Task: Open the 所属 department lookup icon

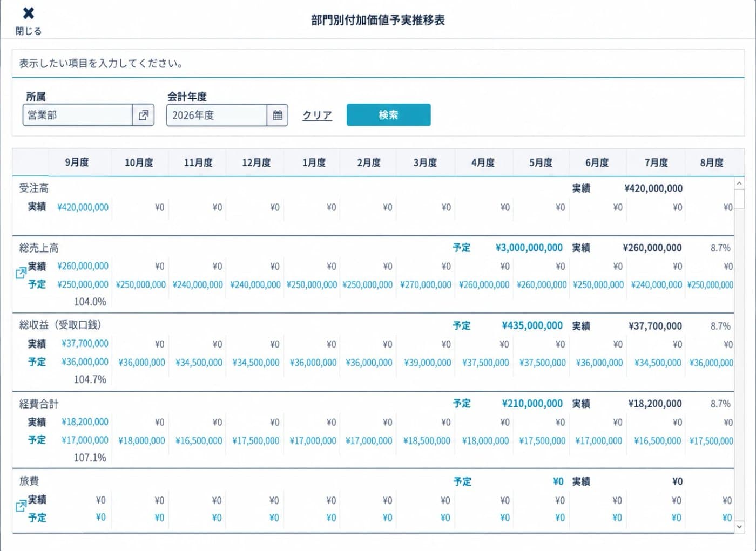Action: (143, 115)
